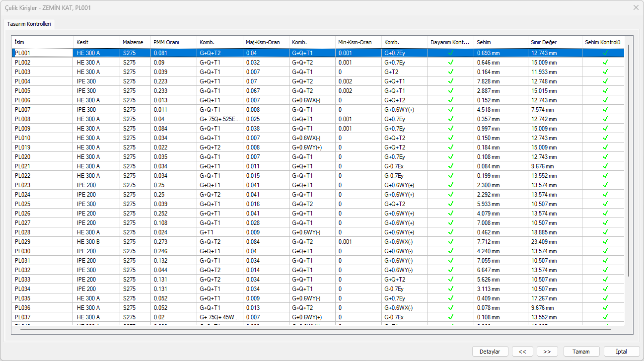Click deflection value 7.712 mm
Screen dimensions: 644x361
(501, 241)
